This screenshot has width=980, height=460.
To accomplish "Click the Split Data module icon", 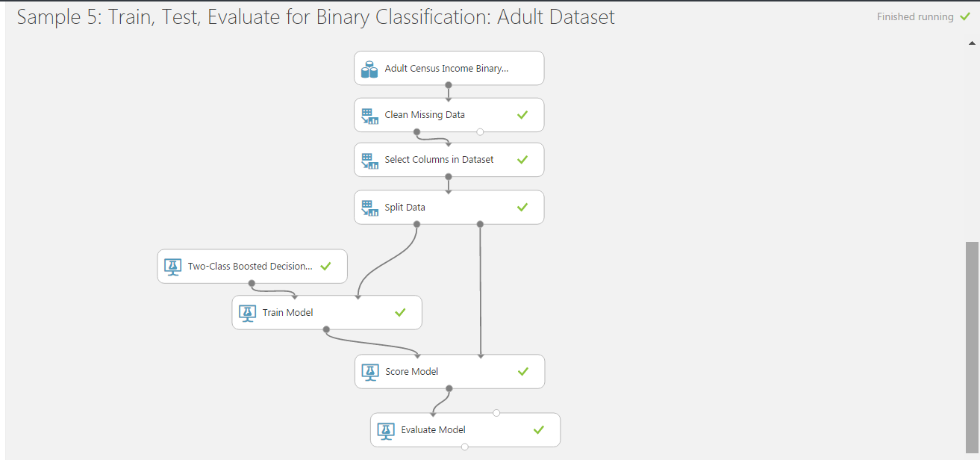I will [369, 208].
